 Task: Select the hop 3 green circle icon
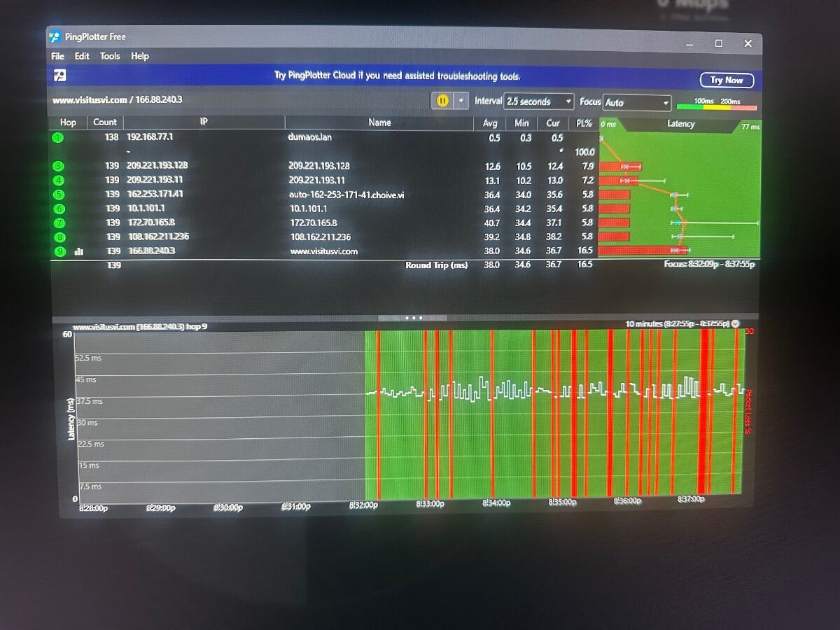[58, 166]
